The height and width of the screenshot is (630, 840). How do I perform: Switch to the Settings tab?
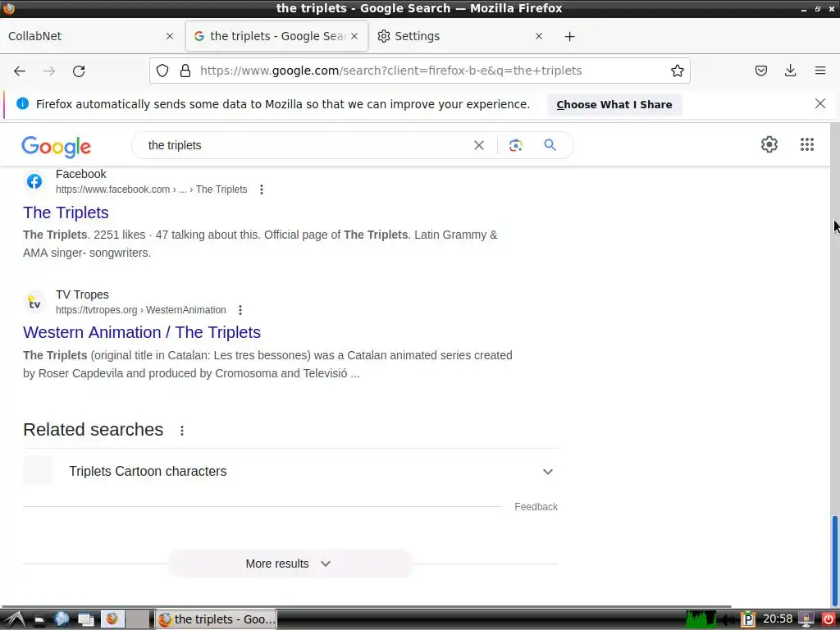(461, 36)
